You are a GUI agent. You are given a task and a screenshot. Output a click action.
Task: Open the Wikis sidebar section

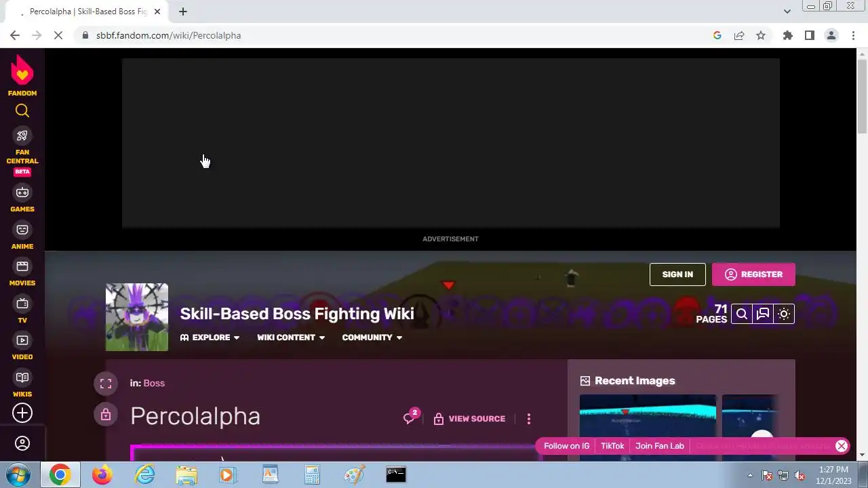coord(22,384)
